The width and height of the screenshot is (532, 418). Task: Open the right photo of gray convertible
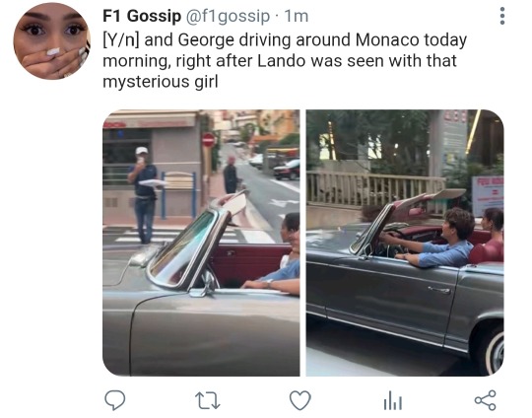[x=405, y=243]
